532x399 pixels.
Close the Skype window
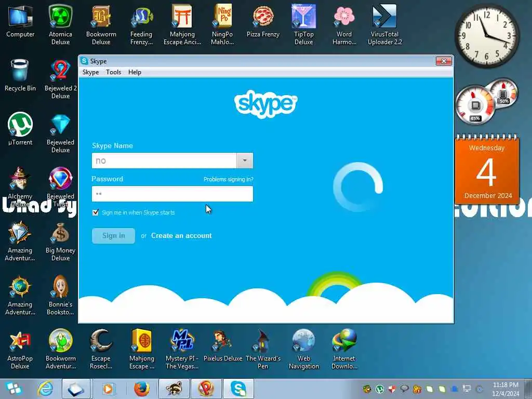(444, 61)
